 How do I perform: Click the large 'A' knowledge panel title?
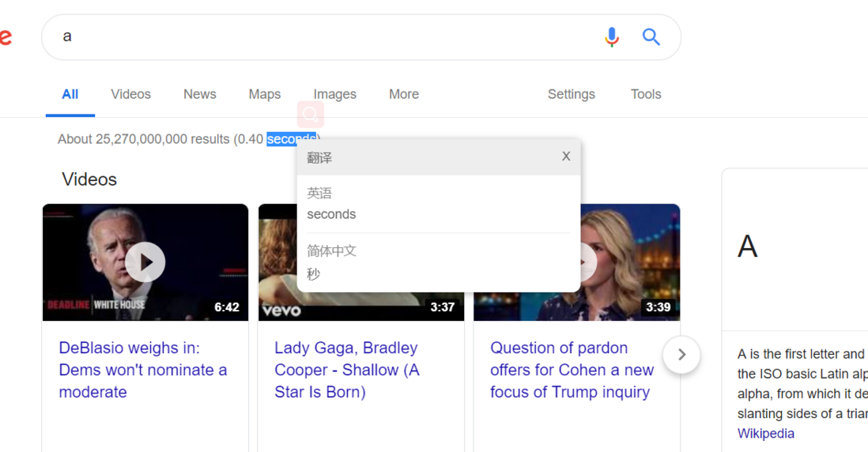pos(747,247)
